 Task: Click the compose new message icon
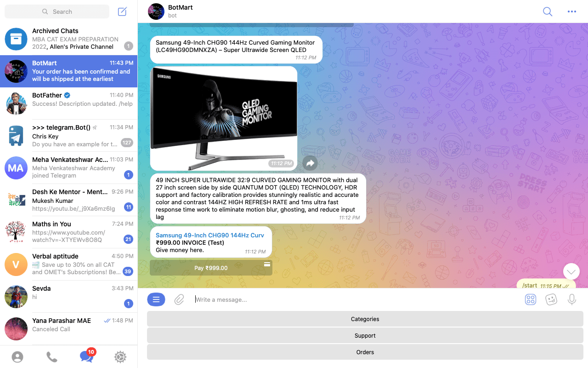(122, 11)
